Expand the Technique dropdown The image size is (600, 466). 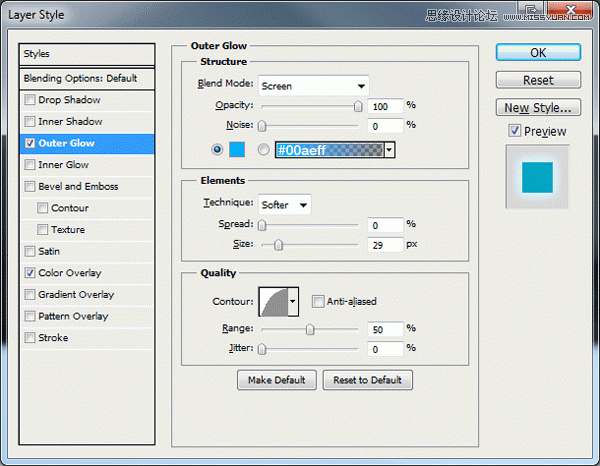pos(284,204)
